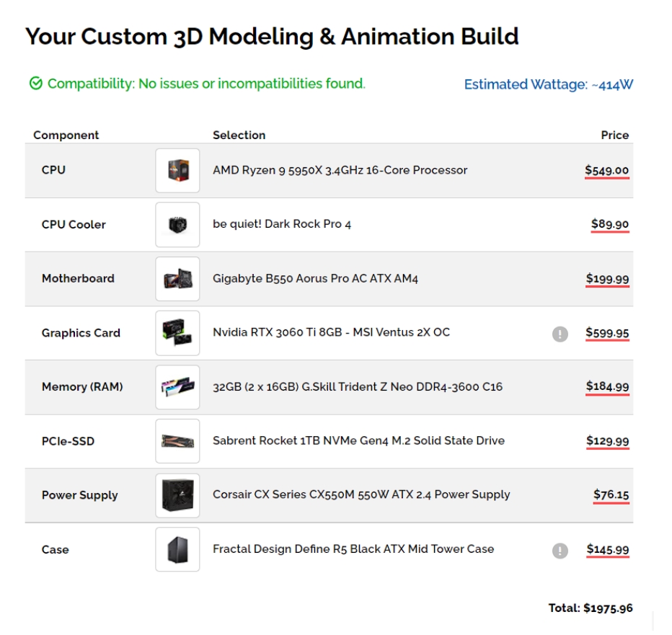Open the RTX 3060 Ti graphics card image
The height and width of the screenshot is (635, 672).
click(x=177, y=333)
